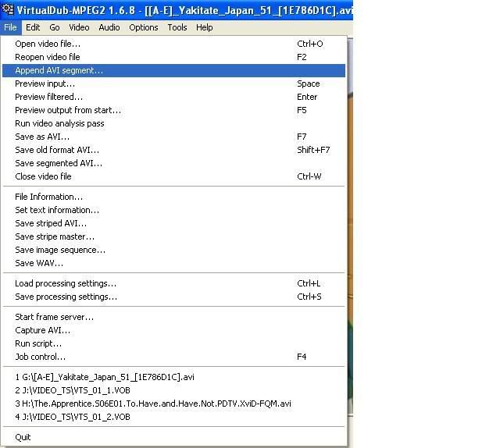
Task: Open File Information...
Action: pos(173,197)
